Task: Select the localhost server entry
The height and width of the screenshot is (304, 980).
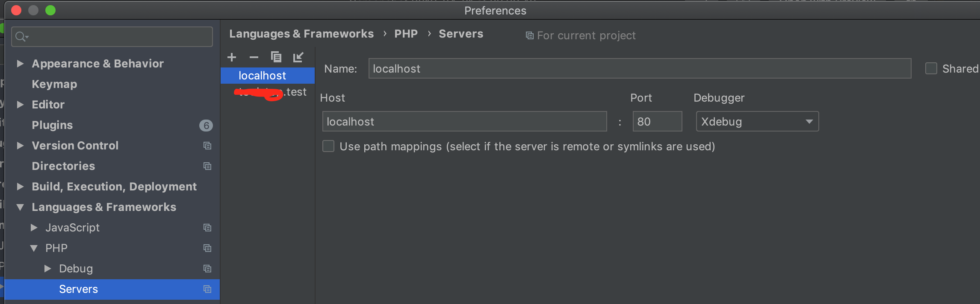Action: point(268,76)
